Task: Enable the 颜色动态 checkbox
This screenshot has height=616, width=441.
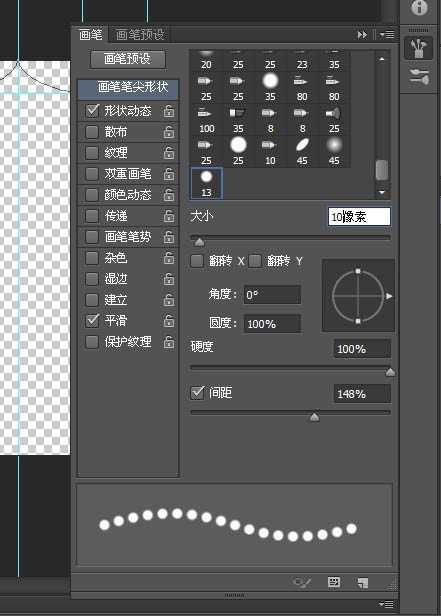Action: tap(92, 194)
